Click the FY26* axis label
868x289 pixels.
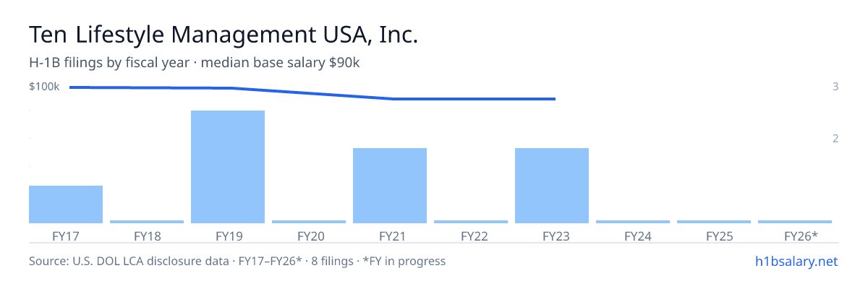pos(801,236)
